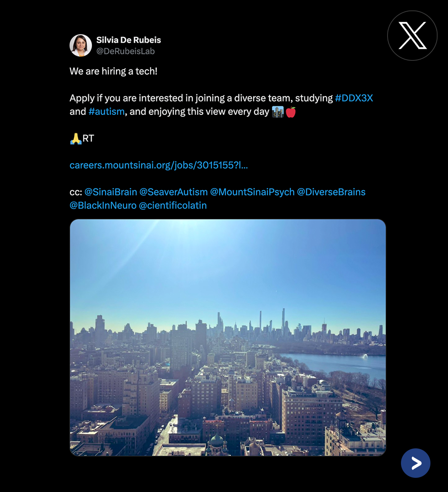Click the RT text in tweet
This screenshot has height=492, width=448.
coord(88,138)
